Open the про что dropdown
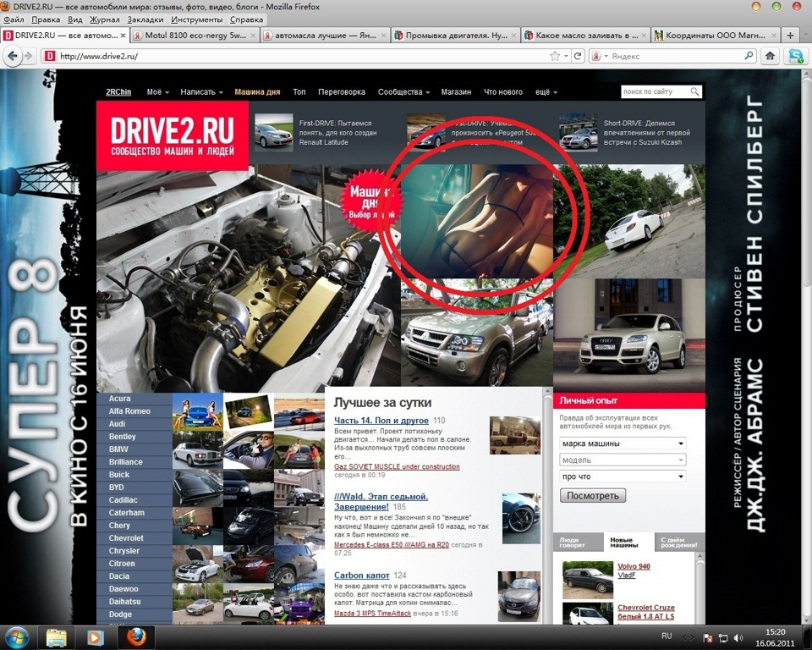Screen dimensions: 812x650 pyautogui.click(x=623, y=476)
